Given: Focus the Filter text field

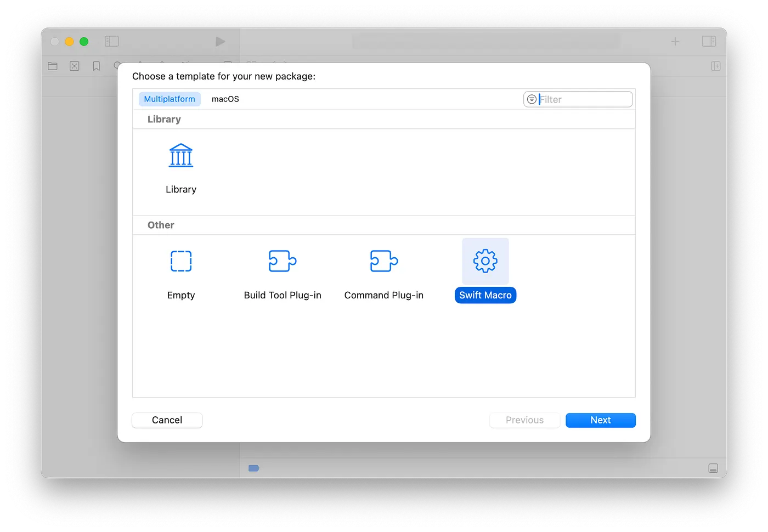Looking at the screenshot, I should click(578, 99).
